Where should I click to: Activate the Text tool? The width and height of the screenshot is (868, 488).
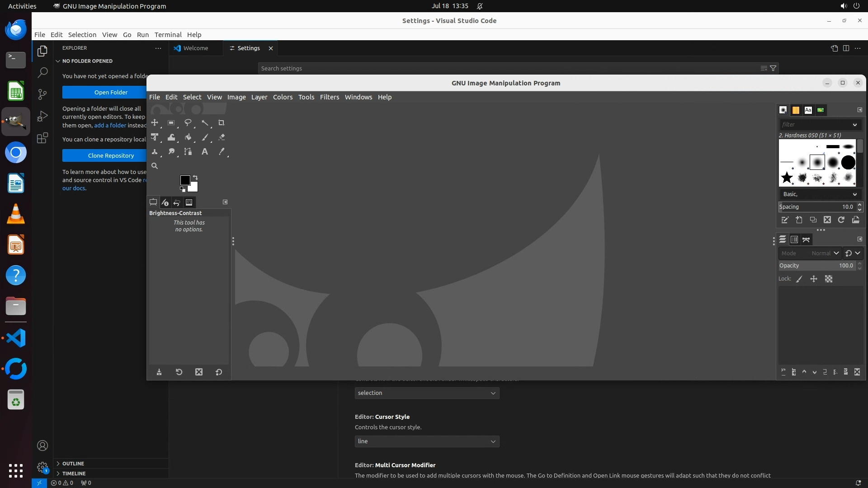pos(205,152)
